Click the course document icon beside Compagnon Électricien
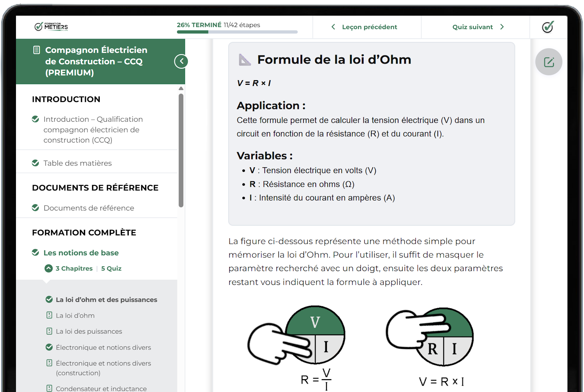The height and width of the screenshot is (392, 584). [x=37, y=50]
